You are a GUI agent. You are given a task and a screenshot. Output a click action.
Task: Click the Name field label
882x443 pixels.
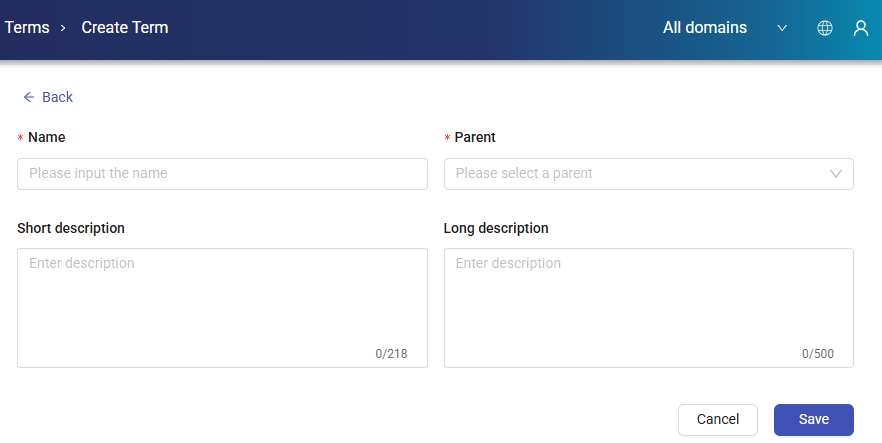pos(47,137)
